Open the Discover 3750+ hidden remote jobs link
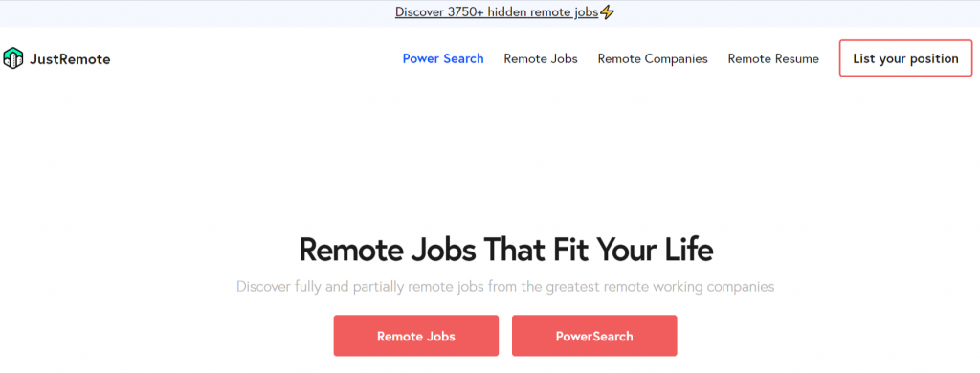This screenshot has height=373, width=980. tap(497, 11)
